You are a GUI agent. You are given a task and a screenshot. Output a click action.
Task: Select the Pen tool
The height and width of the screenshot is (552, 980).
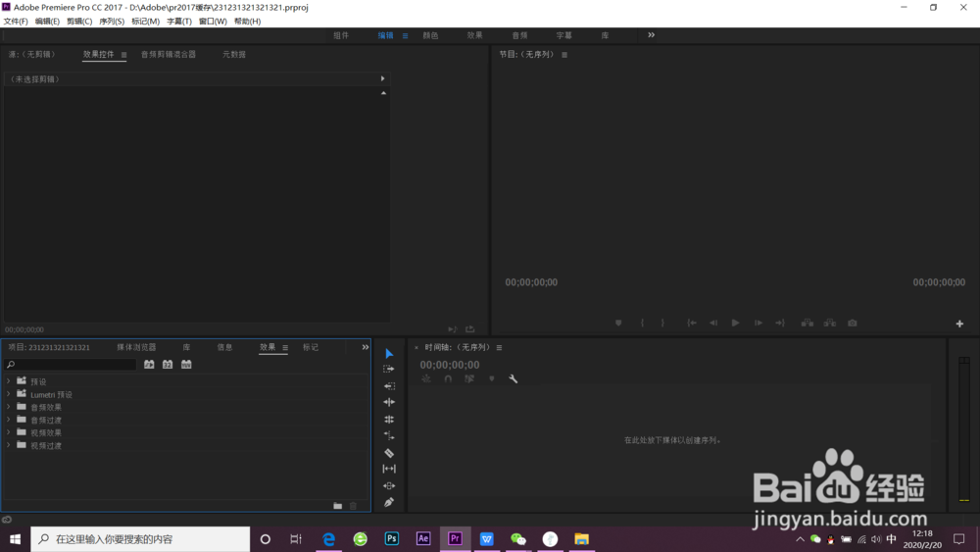pos(389,502)
